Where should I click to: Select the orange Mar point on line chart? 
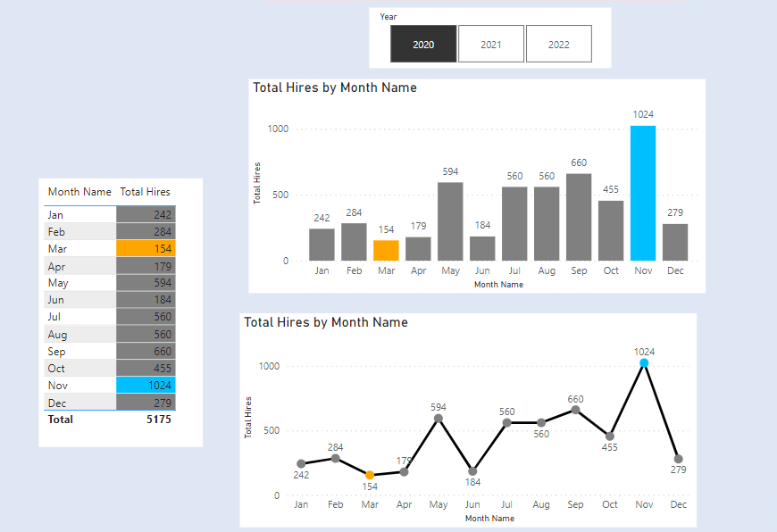coord(370,475)
